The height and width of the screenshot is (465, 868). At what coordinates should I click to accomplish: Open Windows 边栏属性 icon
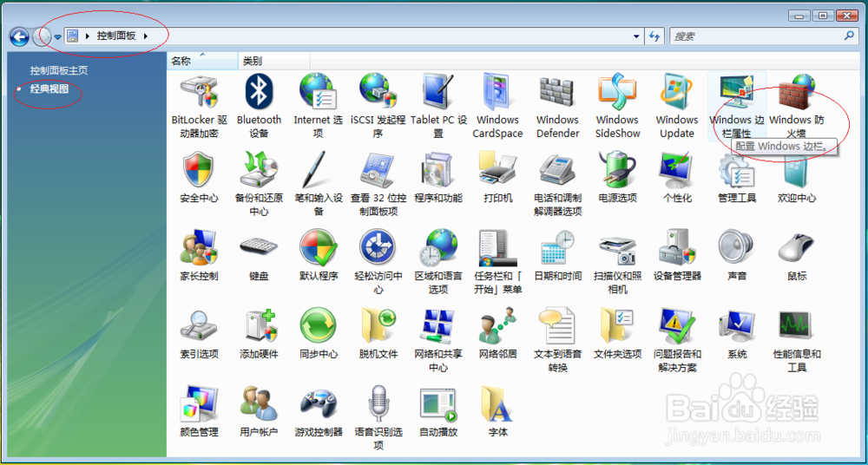[737, 91]
